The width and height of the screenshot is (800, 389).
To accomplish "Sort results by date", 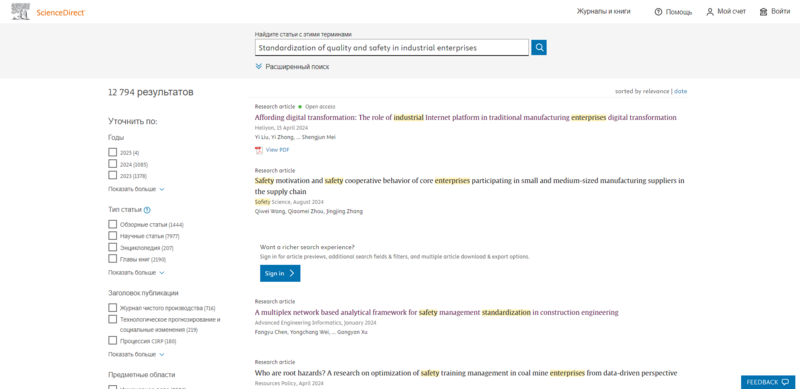I will [681, 91].
